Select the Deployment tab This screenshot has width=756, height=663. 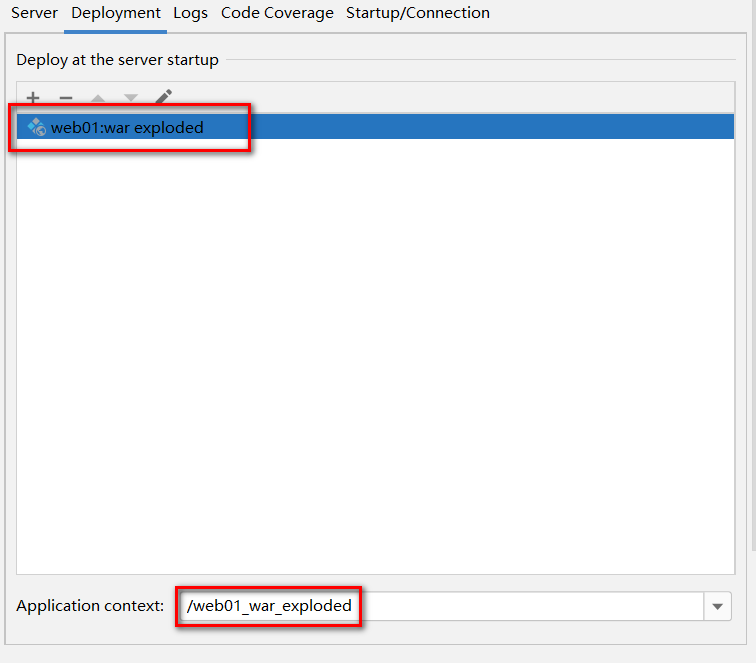point(116,13)
